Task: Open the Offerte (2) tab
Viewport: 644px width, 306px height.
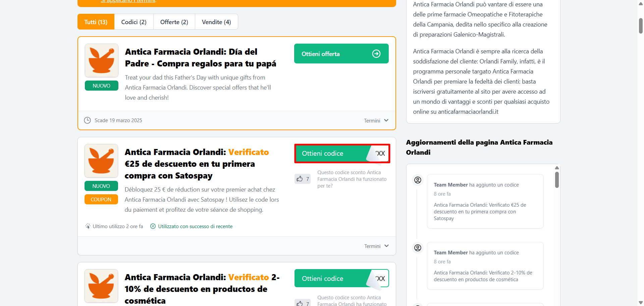Action: pos(174,22)
